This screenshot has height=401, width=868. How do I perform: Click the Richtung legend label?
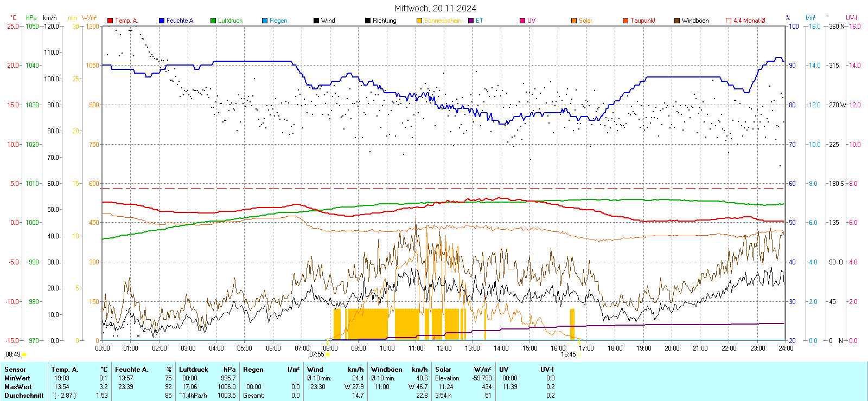click(x=384, y=21)
